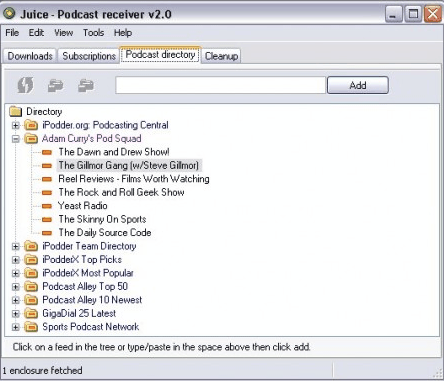Click the iPodderX Top Picks folder icon
Screen dimensions: 444x381
(x=31, y=260)
